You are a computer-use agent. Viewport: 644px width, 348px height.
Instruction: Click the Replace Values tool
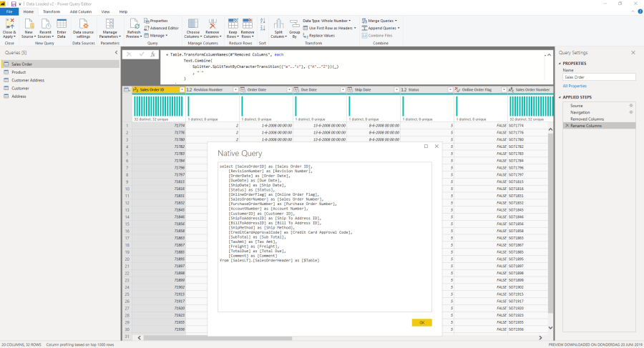click(321, 35)
